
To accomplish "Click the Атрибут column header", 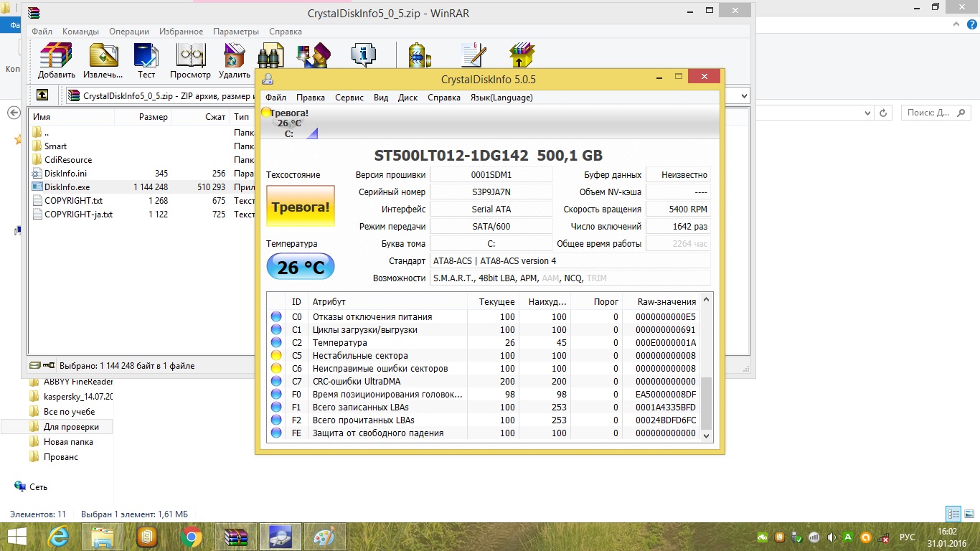I will 388,302.
